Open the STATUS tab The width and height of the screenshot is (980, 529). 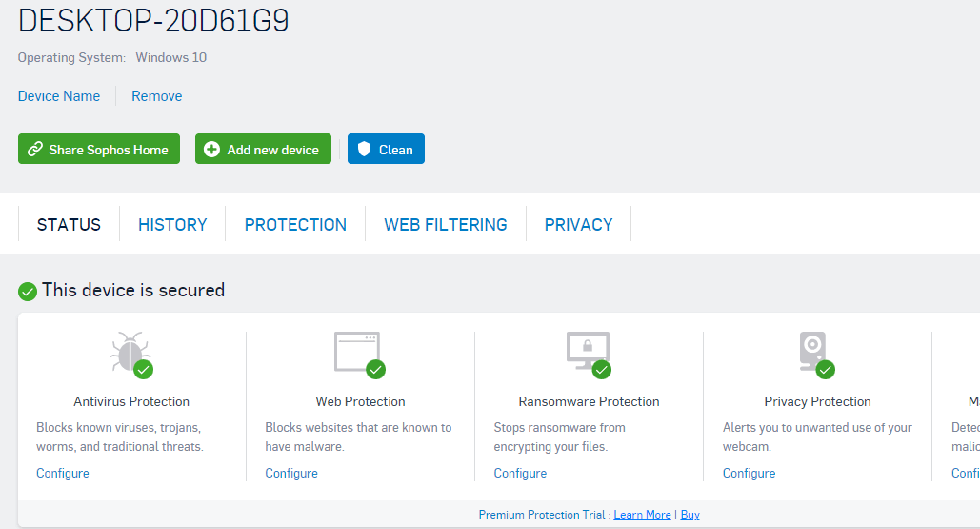(69, 225)
